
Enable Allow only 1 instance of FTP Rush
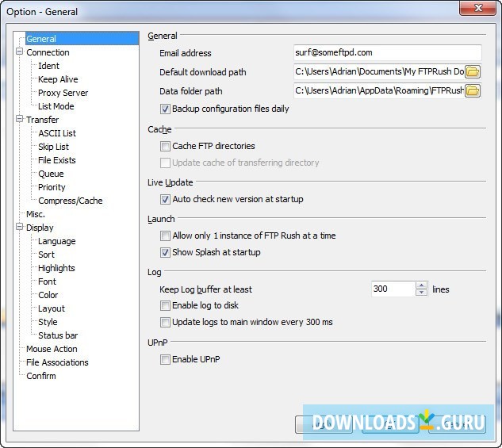165,235
